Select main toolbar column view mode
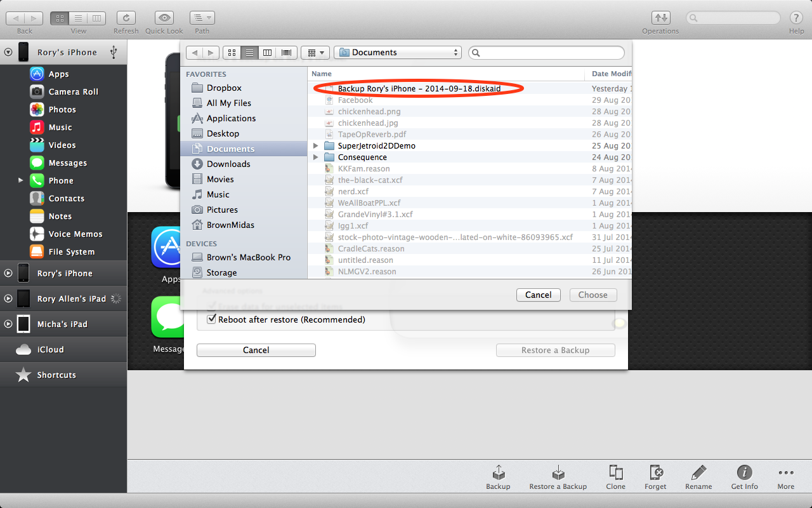The image size is (812, 508). pyautogui.click(x=96, y=18)
